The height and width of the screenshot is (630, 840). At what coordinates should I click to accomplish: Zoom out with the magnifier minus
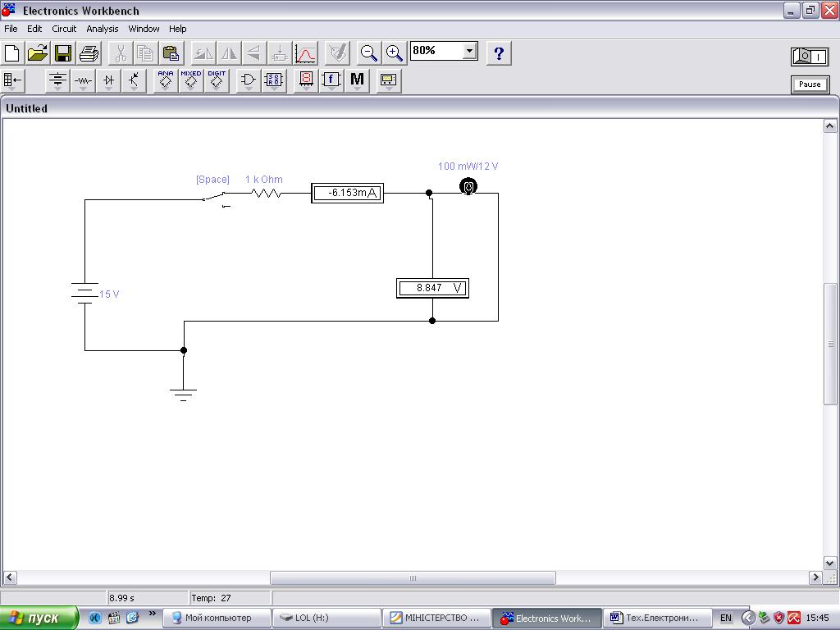368,53
